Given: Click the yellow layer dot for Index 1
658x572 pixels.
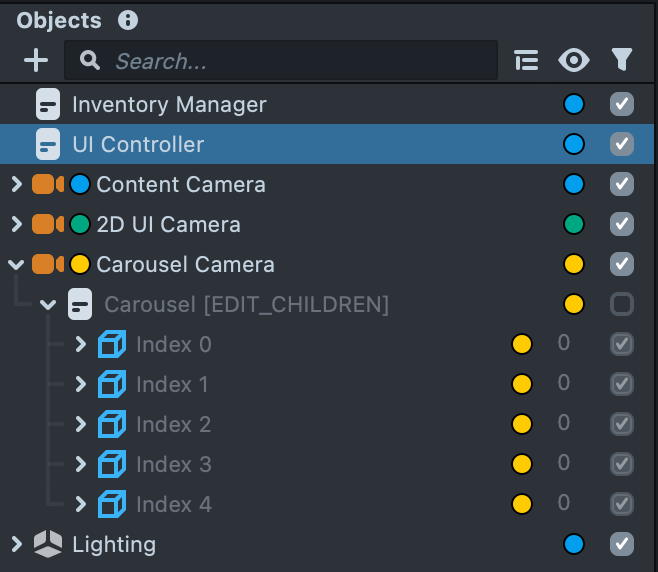Looking at the screenshot, I should (x=521, y=384).
